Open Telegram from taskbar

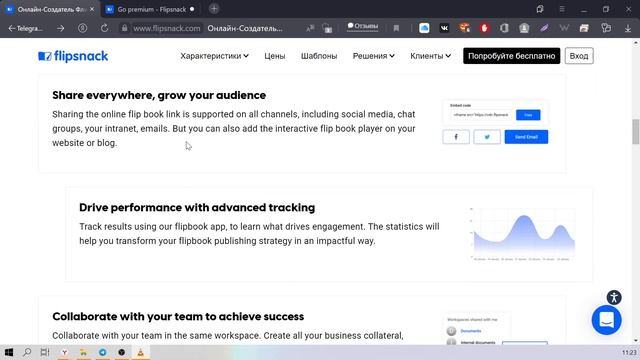tap(102, 352)
